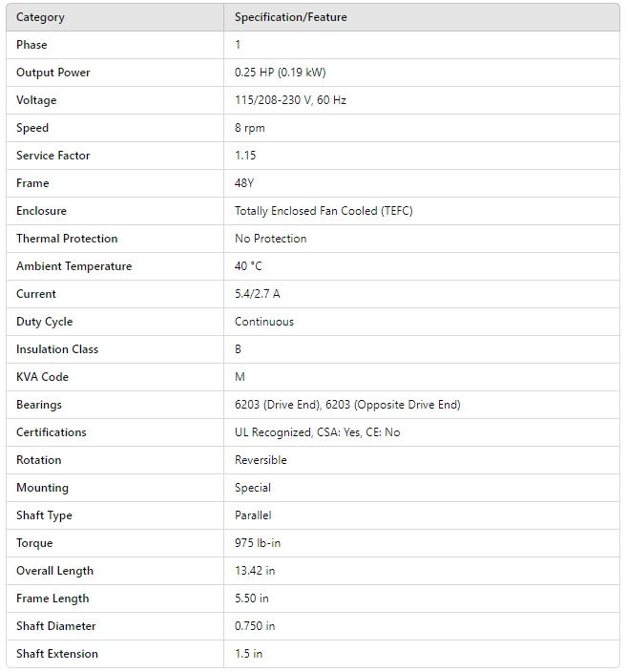Click the Shaft Diameter value 0.750 in
Image resolution: width=627 pixels, height=672 pixels.
256,626
